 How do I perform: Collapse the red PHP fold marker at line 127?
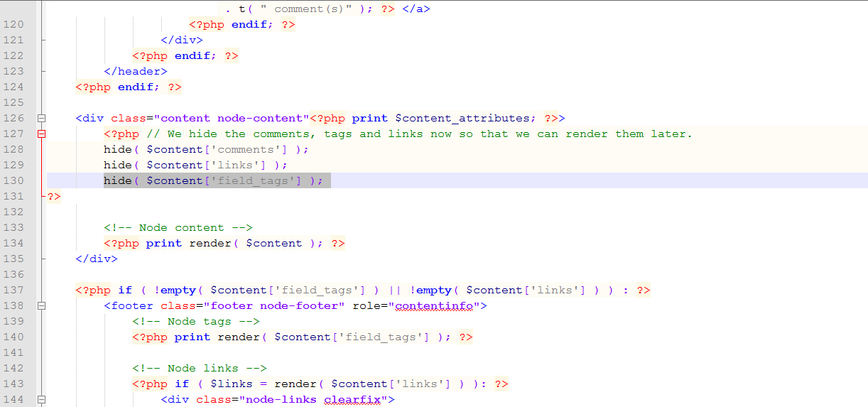pyautogui.click(x=41, y=134)
